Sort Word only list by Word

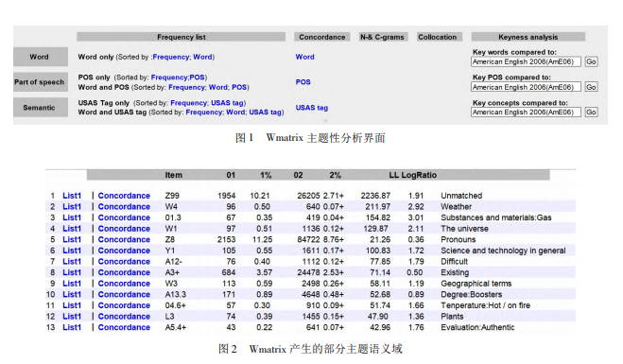pos(202,57)
